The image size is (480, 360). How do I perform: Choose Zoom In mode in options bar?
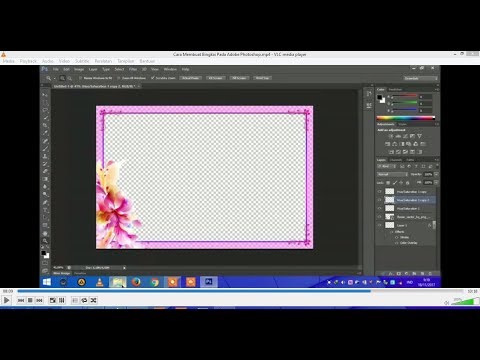click(x=62, y=78)
